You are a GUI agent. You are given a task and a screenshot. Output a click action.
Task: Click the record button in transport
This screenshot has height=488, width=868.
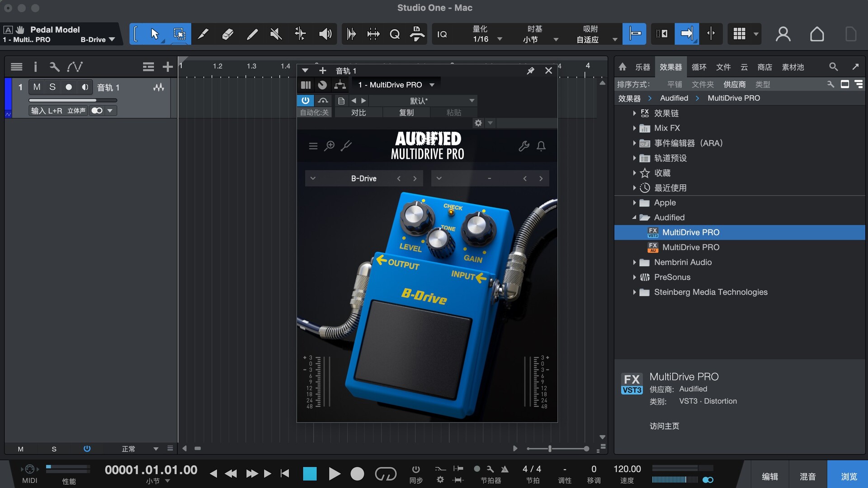(357, 474)
